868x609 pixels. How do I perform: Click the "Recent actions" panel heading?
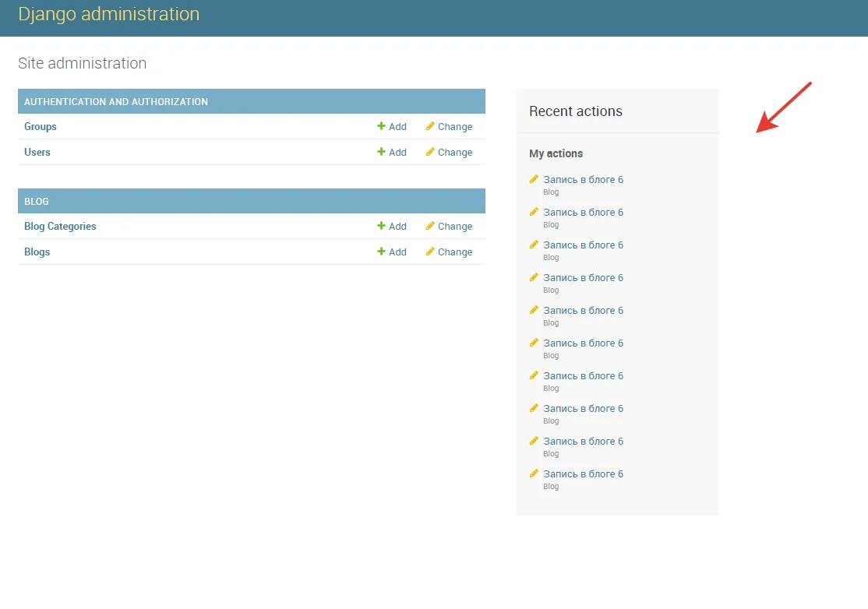tap(576, 111)
